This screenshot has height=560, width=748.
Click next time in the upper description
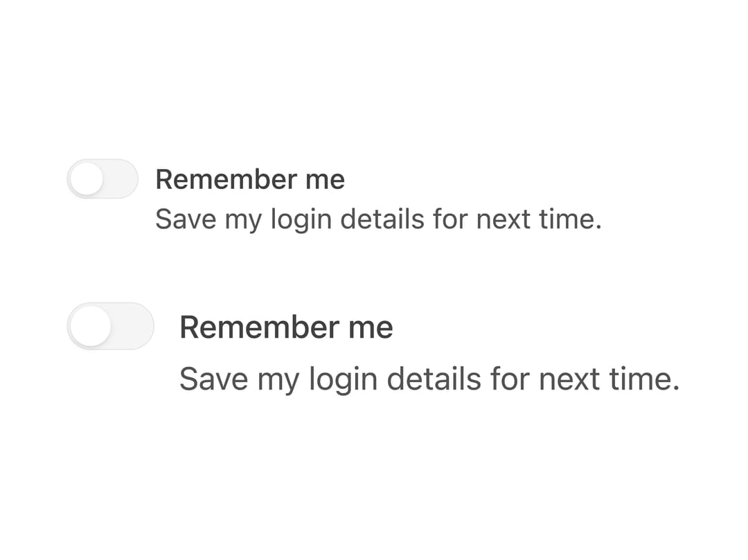point(539,219)
